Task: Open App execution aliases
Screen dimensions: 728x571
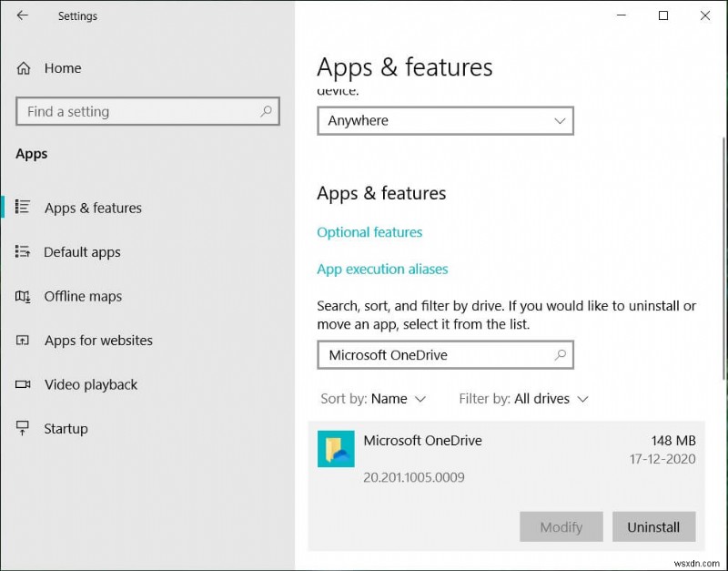Action: click(x=382, y=270)
